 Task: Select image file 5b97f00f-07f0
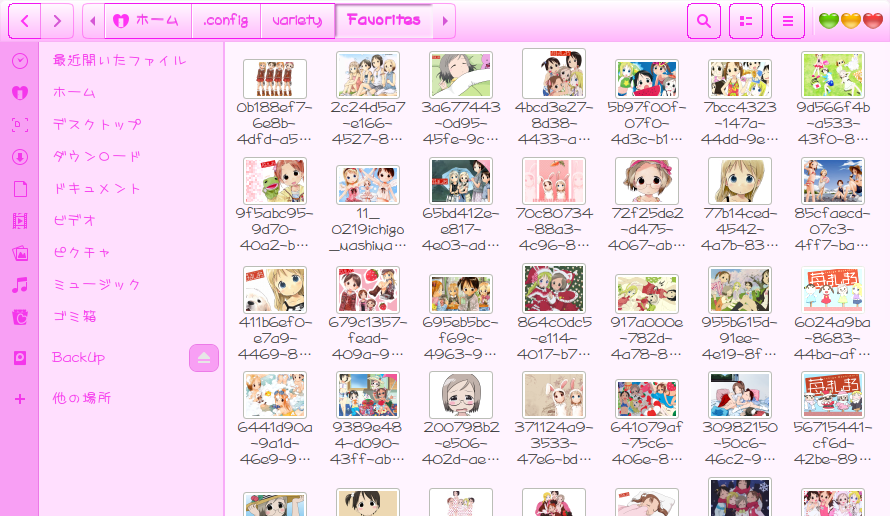click(x=647, y=79)
